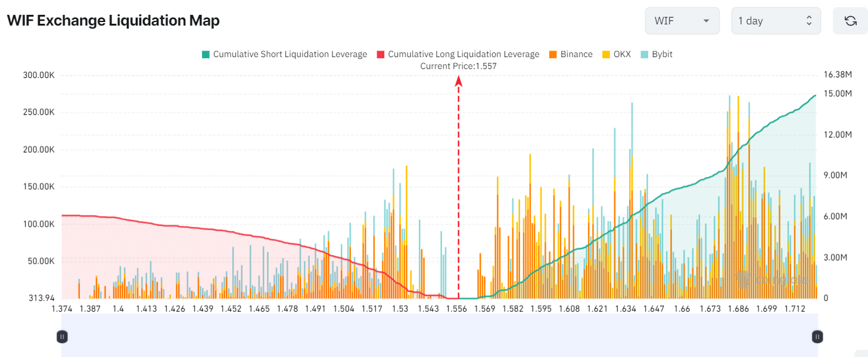The width and height of the screenshot is (868, 357).
Task: Hide the OKX legend series
Action: tap(617, 54)
